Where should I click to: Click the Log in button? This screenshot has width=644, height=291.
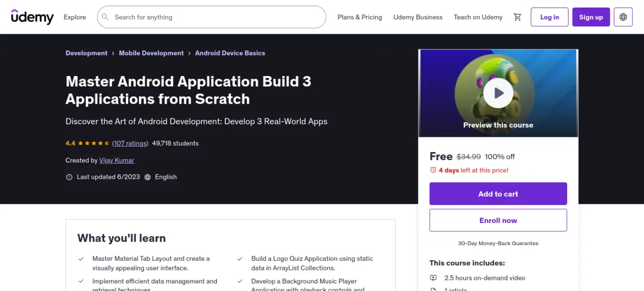549,17
